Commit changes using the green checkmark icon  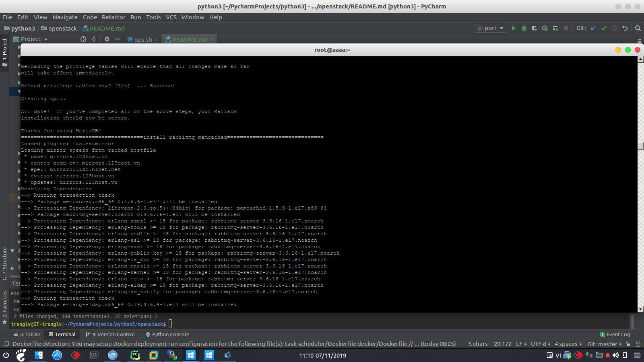point(604,28)
